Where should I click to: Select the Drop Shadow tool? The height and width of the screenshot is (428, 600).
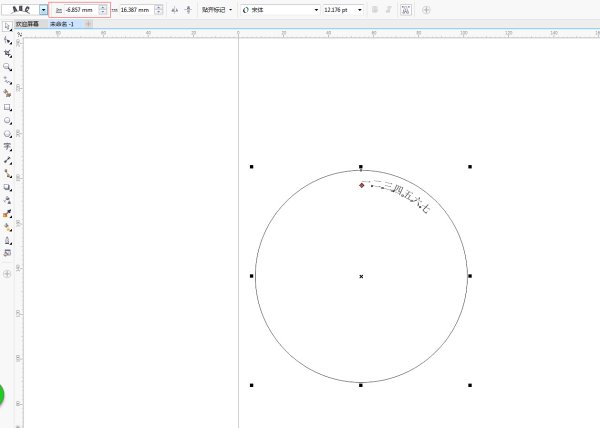pos(7,187)
